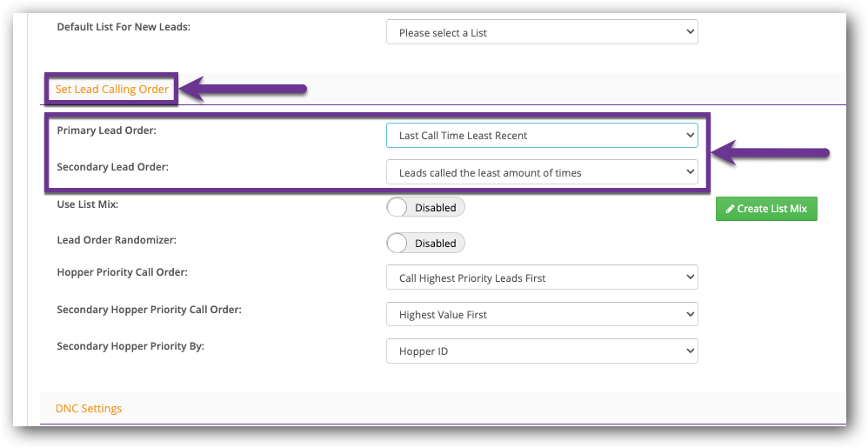Click the Create List Mix button

pos(766,209)
